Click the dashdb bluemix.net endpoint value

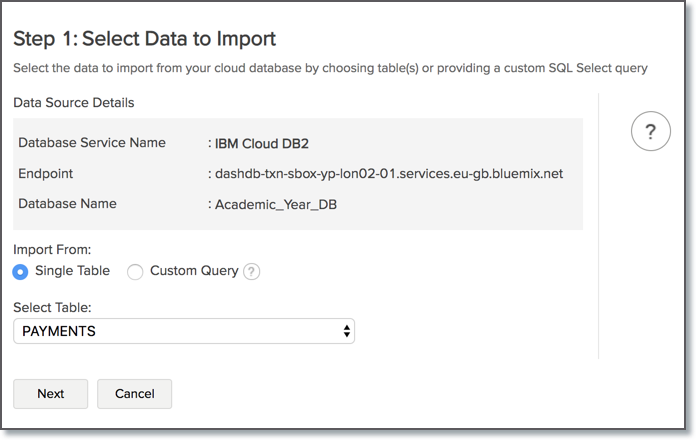click(x=389, y=173)
